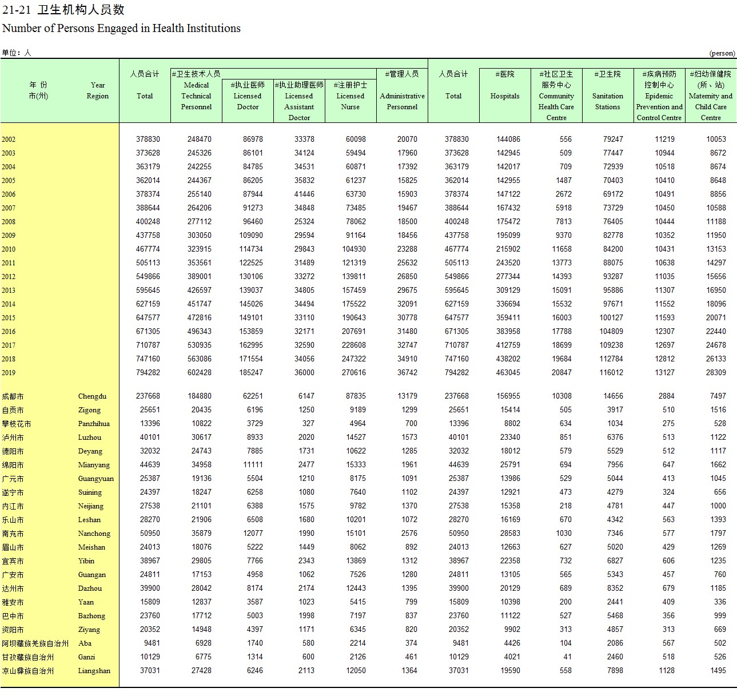Screen dimensions: 737x700
Task: Click the 2015 sanitation stations value 100127
Action: pyautogui.click(x=611, y=317)
